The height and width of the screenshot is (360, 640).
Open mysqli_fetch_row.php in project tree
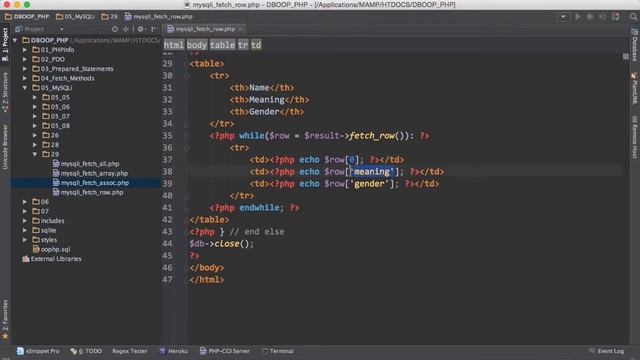88,192
